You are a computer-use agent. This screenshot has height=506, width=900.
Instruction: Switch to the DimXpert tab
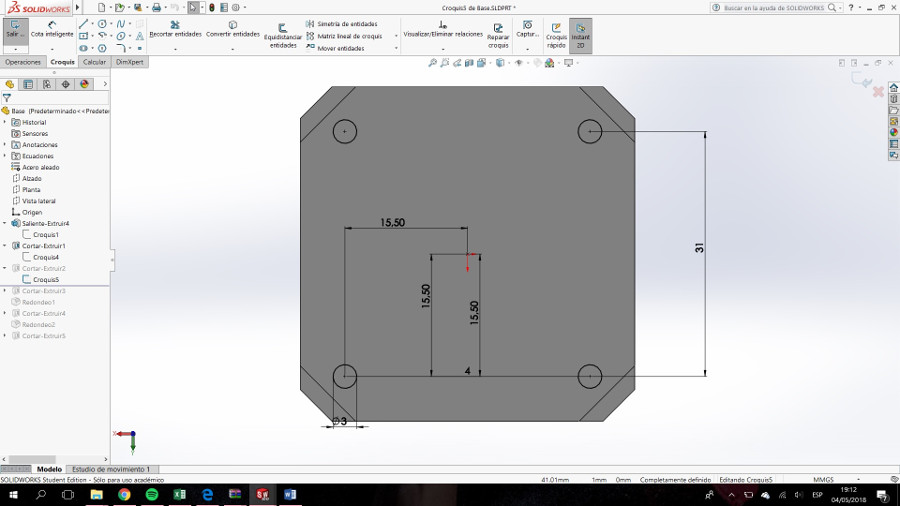pyautogui.click(x=130, y=62)
